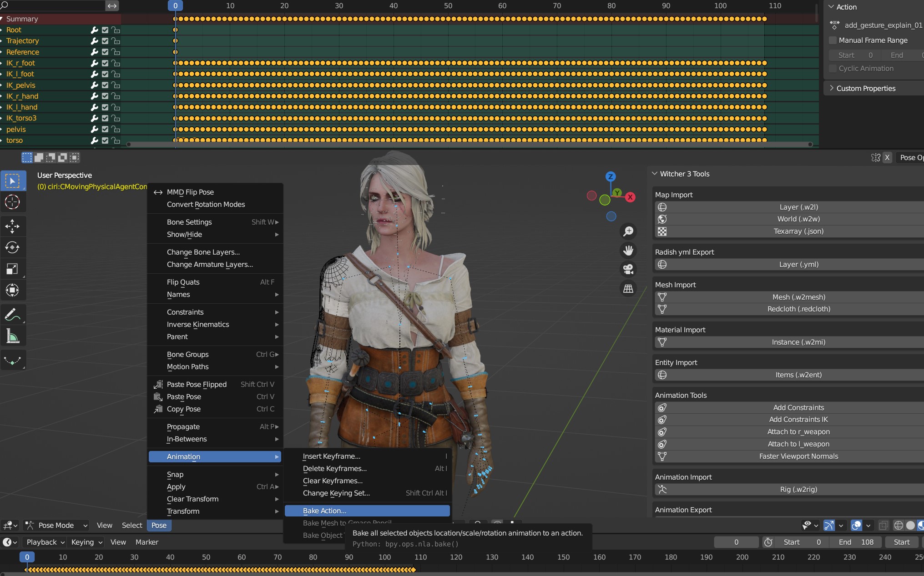Toggle viewport overlays icon
This screenshot has height=576, width=924.
click(x=856, y=526)
